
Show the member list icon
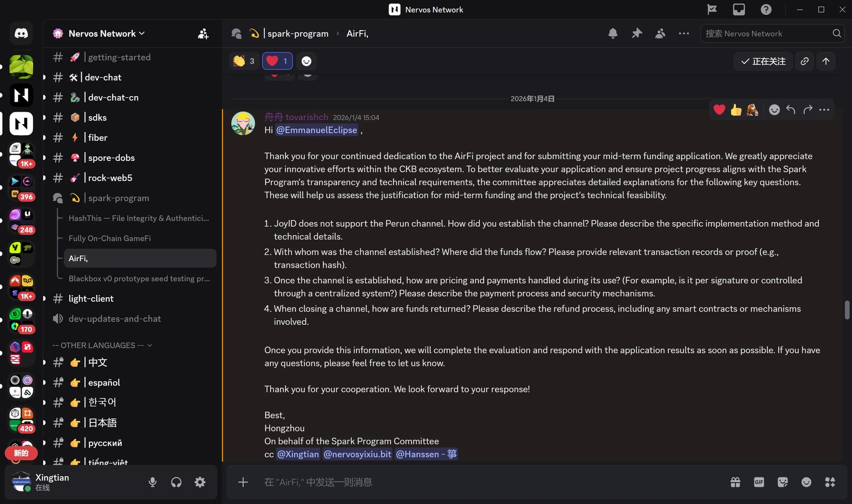(x=660, y=33)
